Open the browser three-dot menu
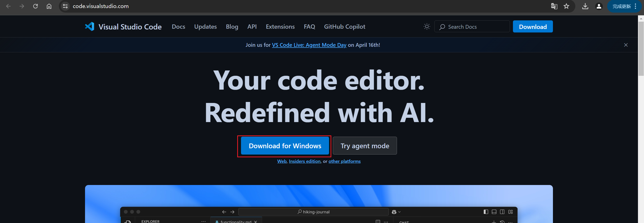The image size is (644, 223). (635, 6)
